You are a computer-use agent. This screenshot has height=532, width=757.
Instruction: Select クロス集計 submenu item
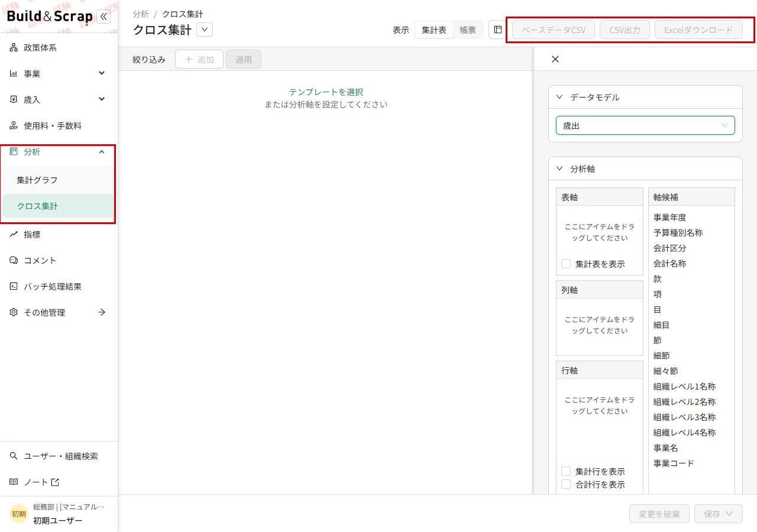point(59,206)
